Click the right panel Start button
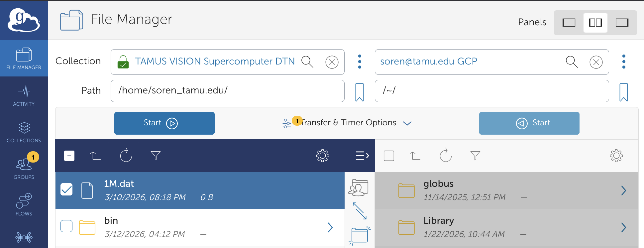The image size is (644, 248). [x=529, y=123]
